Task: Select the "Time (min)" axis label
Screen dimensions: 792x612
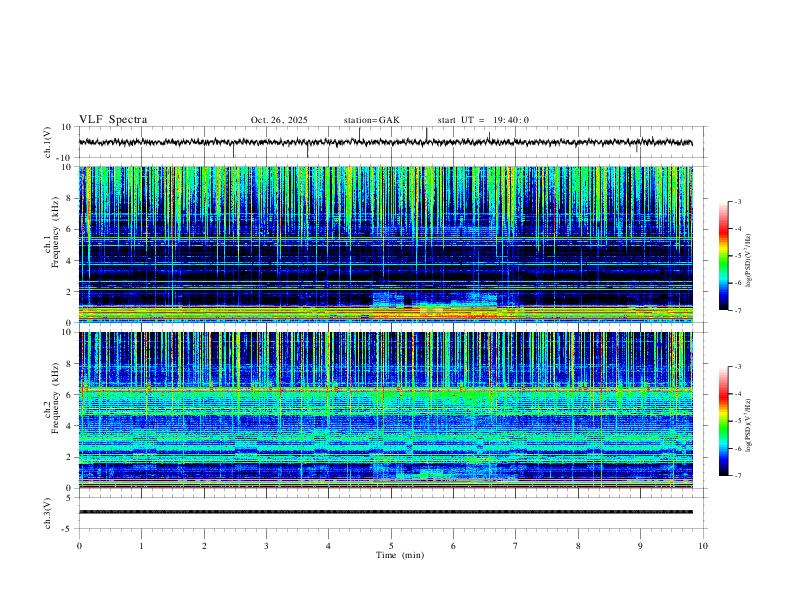Action: point(400,555)
